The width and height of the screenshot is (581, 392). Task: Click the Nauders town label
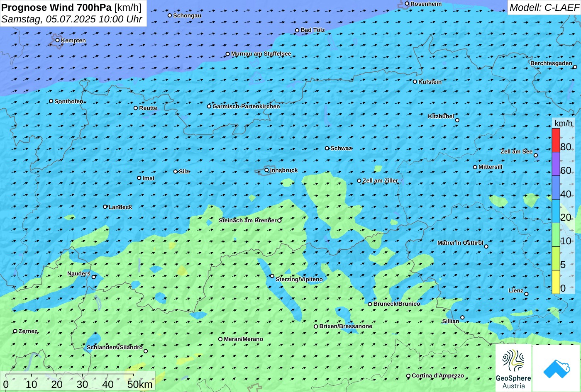[x=79, y=273]
